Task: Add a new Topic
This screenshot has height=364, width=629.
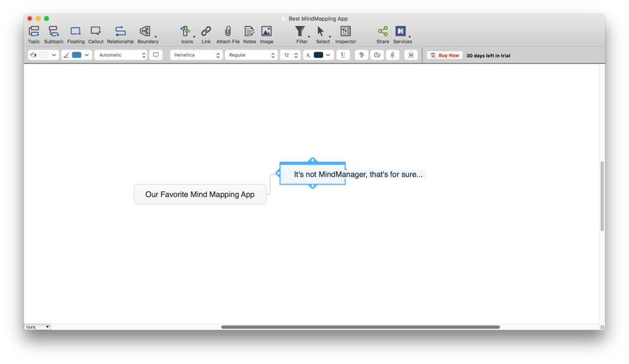Action: tap(34, 34)
